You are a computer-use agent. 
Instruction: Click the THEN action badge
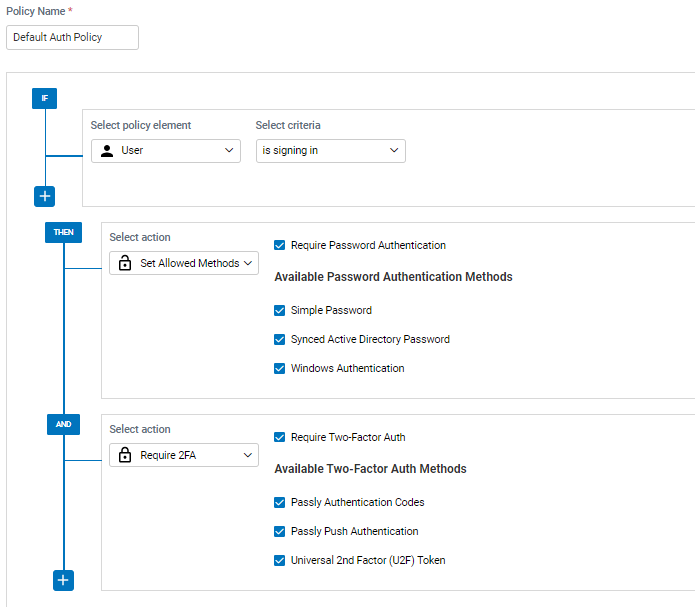63,232
